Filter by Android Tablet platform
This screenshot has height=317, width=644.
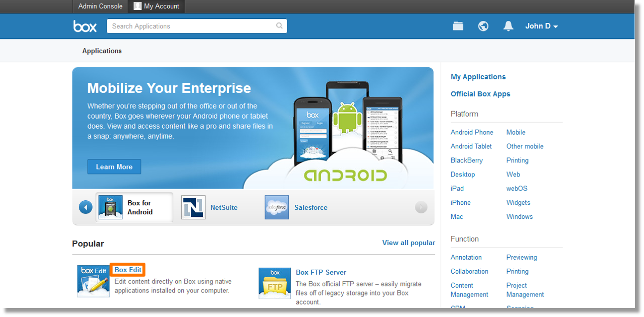[471, 146]
